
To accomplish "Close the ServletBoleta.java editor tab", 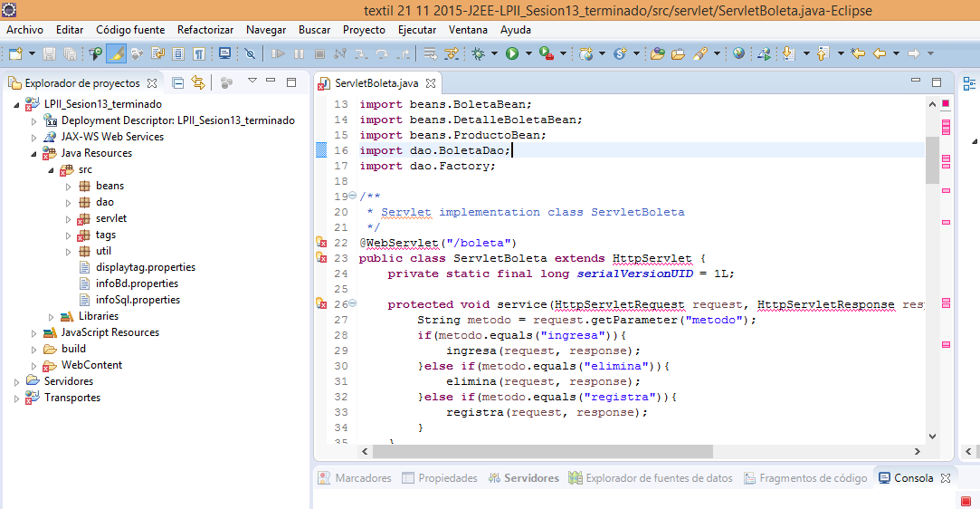I will click(432, 83).
